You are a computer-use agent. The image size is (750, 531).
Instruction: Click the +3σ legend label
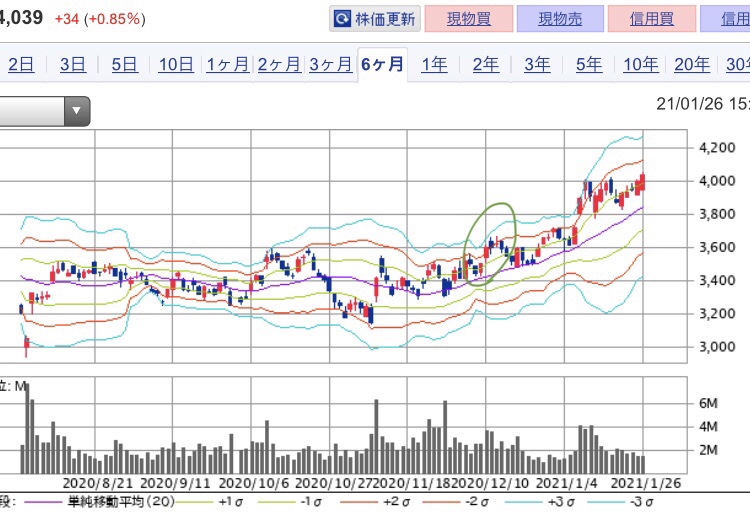tap(561, 502)
